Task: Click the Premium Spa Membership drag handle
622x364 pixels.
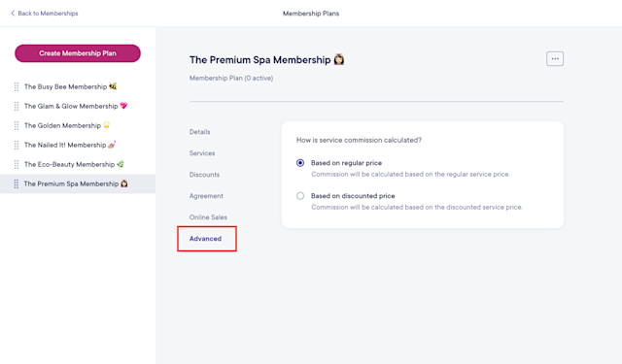Action: (x=17, y=183)
